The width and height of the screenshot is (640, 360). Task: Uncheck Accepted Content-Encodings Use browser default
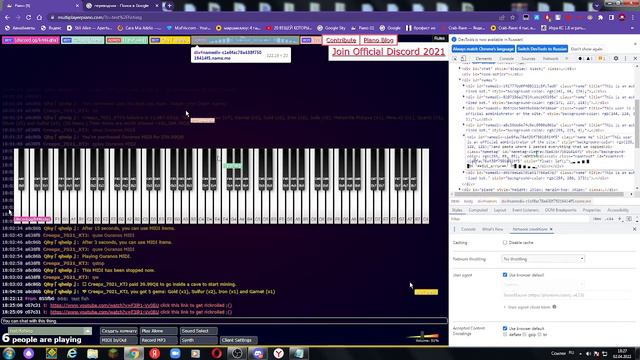click(x=505, y=328)
